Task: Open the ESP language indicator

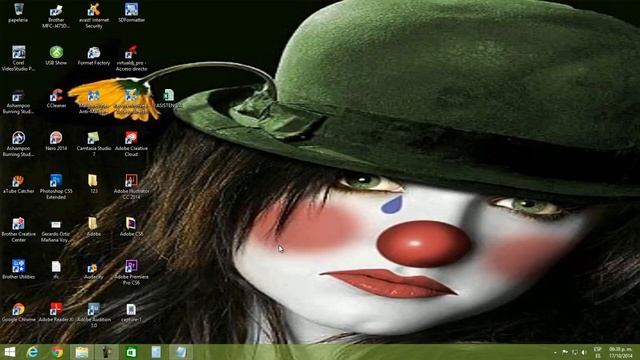Action: pyautogui.click(x=598, y=353)
